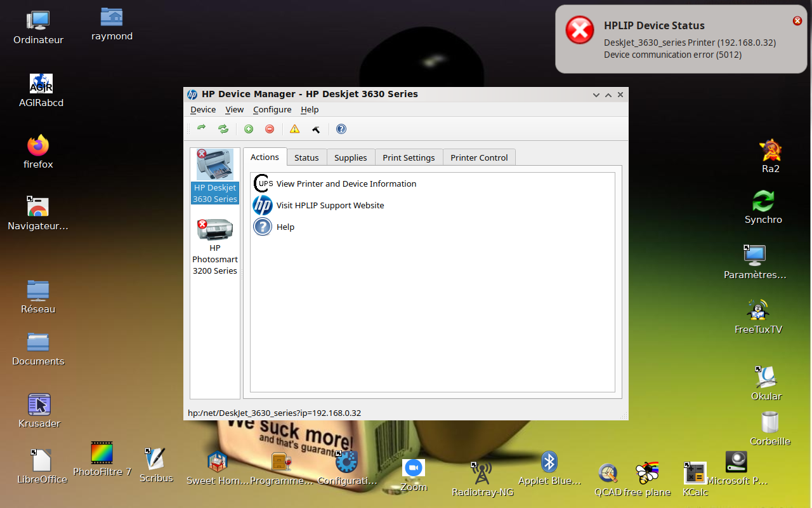This screenshot has height=508, width=812.
Task: Launch the Ra2 desktop shortcut
Action: tap(771, 156)
